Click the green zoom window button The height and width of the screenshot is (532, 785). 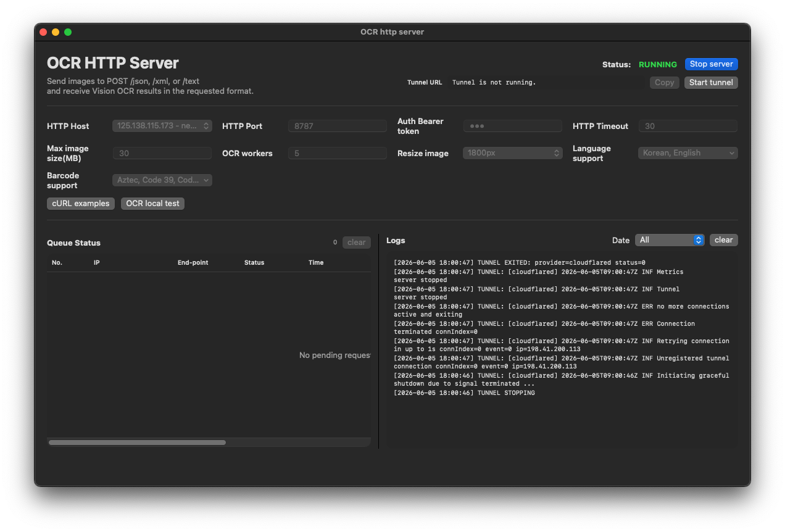[68, 32]
